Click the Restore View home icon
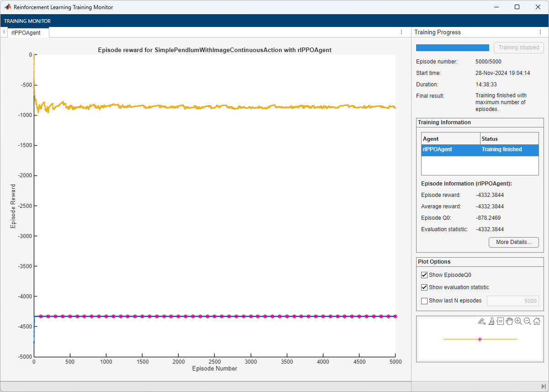This screenshot has height=392, width=549. 536,321
